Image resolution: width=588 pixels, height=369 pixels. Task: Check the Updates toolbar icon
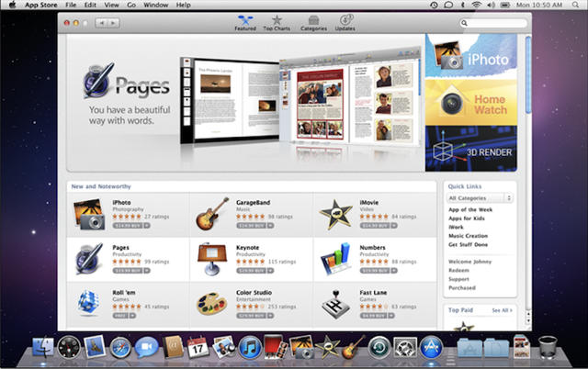[x=346, y=22]
